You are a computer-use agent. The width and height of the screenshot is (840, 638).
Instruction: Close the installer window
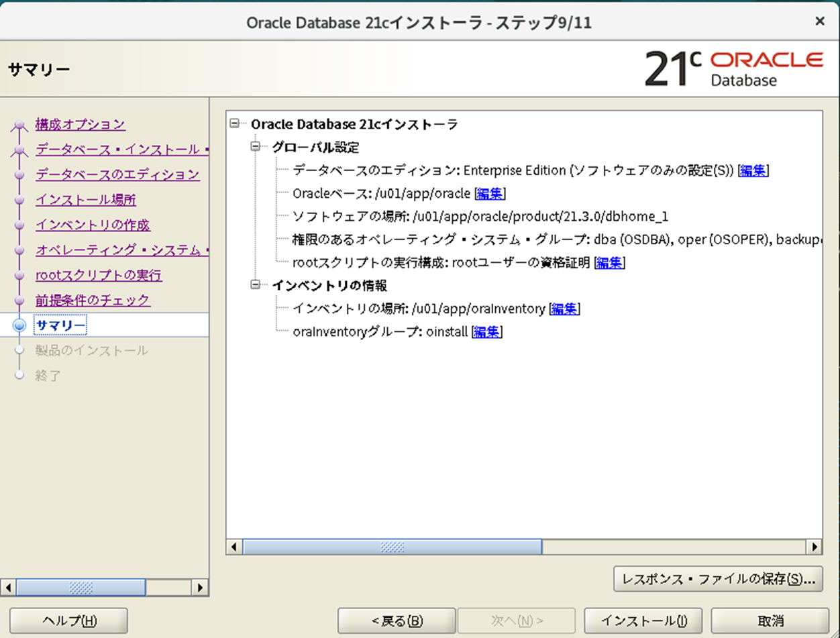(x=820, y=21)
